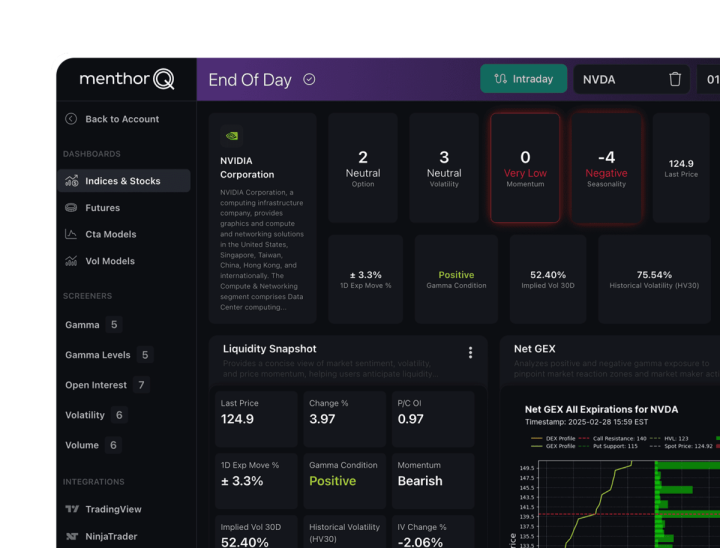Image resolution: width=720 pixels, height=548 pixels.
Task: Click Last Price 124.9 in Liquidity Snapshot
Action: (256, 419)
